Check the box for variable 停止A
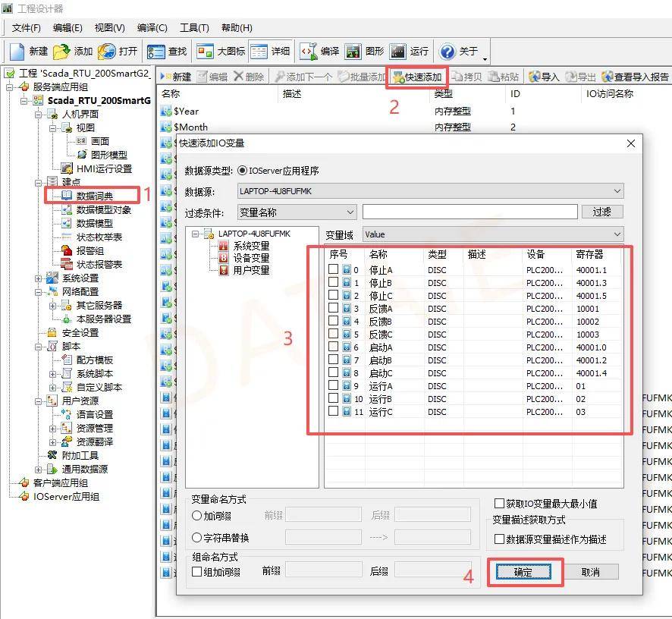The height and width of the screenshot is (619, 672). (x=334, y=269)
